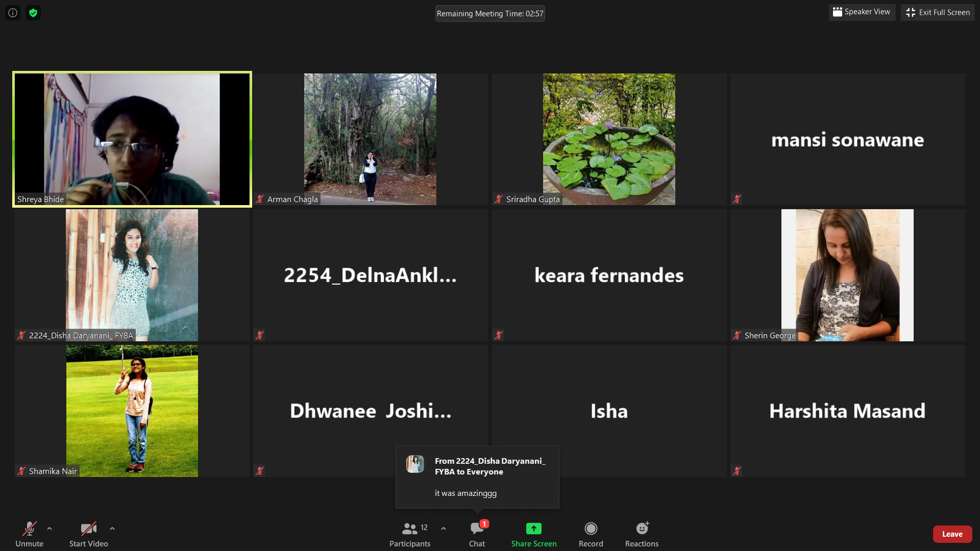Open the 'it was amazinggg' chat notification

click(x=465, y=493)
